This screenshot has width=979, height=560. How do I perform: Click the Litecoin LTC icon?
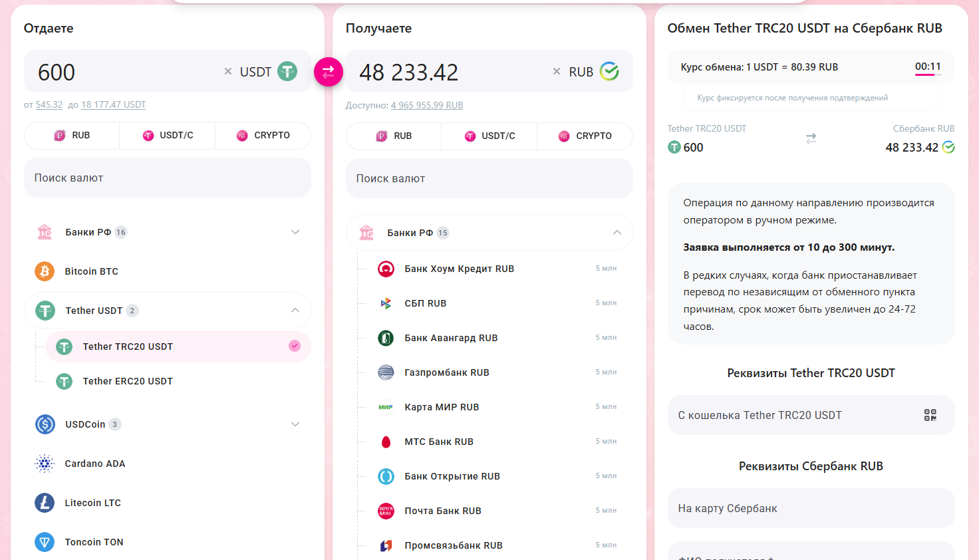coord(45,503)
